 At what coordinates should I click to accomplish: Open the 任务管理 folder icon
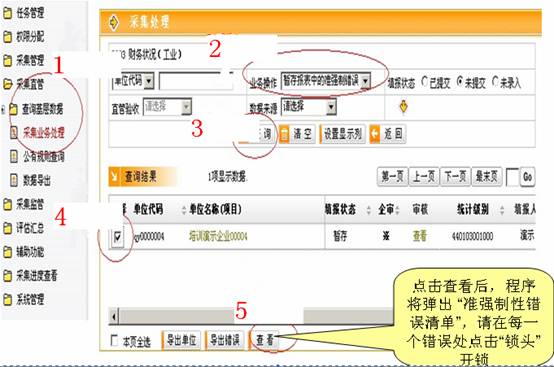[7, 13]
